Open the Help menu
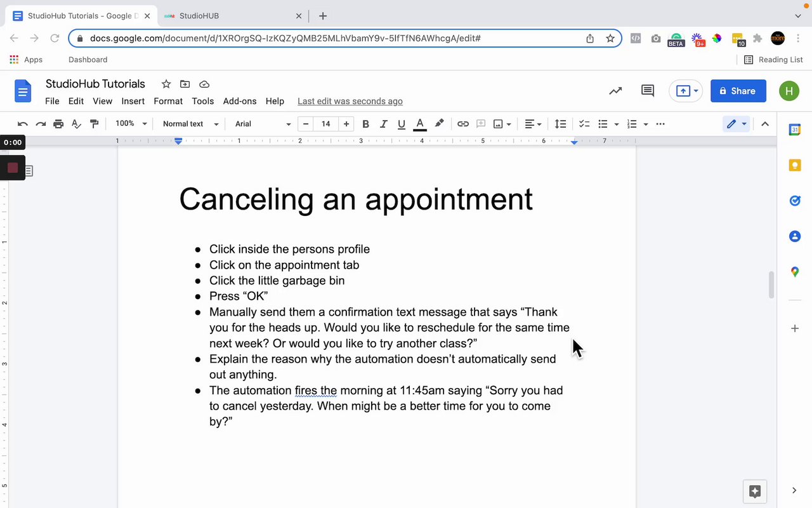 point(275,101)
